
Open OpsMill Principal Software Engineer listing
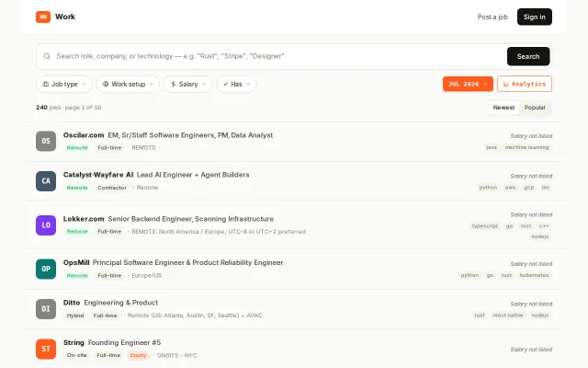(187, 262)
